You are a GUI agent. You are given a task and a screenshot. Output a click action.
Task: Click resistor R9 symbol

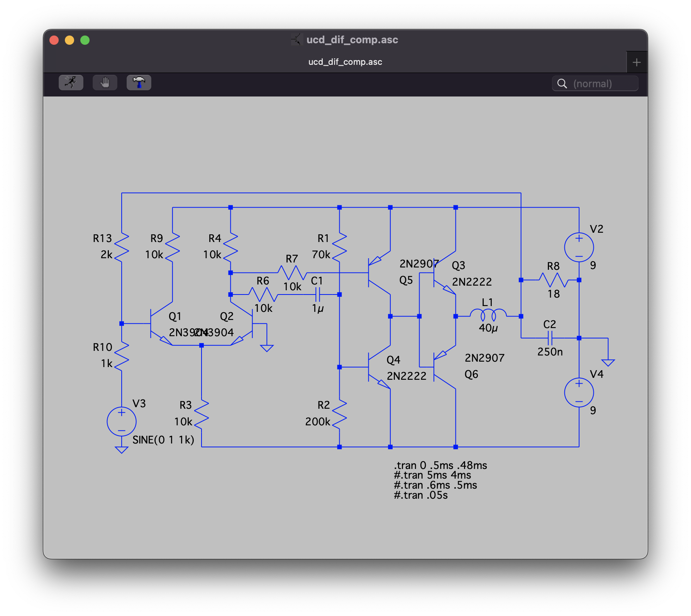[x=173, y=247]
